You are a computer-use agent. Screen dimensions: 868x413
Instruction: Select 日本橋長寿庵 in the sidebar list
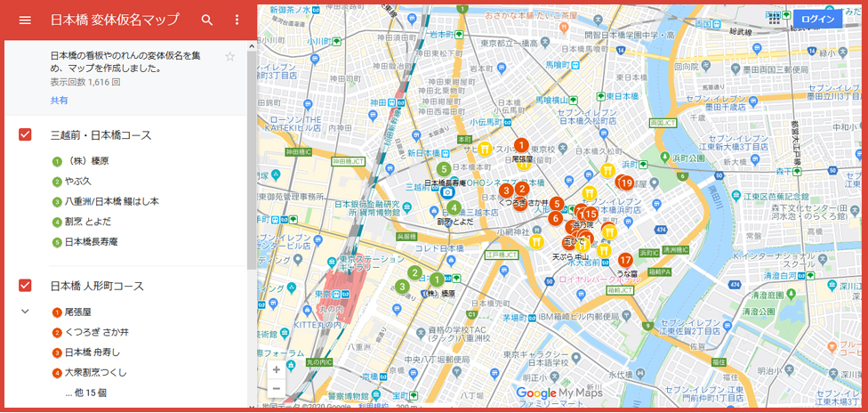click(x=92, y=242)
